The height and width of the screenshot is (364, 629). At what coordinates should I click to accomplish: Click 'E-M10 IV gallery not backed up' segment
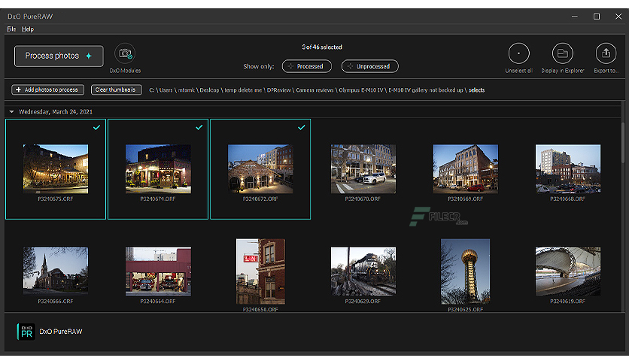click(426, 90)
